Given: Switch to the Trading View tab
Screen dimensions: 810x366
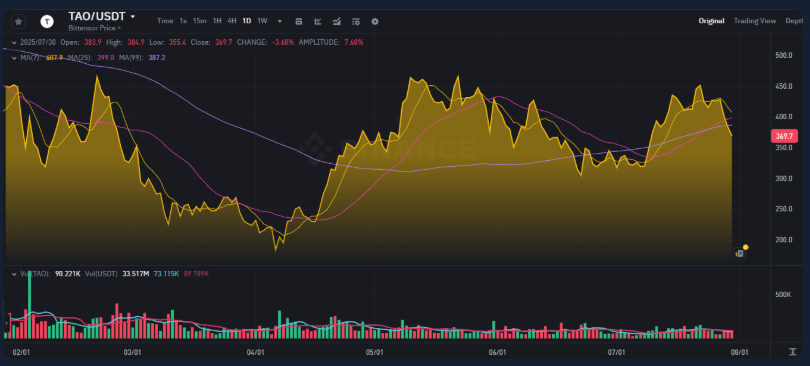Looking at the screenshot, I should [755, 21].
